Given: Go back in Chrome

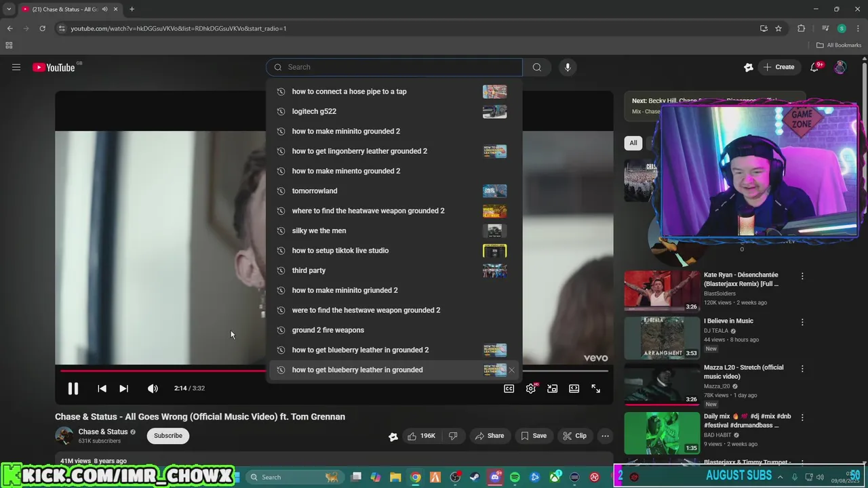Looking at the screenshot, I should click(9, 28).
